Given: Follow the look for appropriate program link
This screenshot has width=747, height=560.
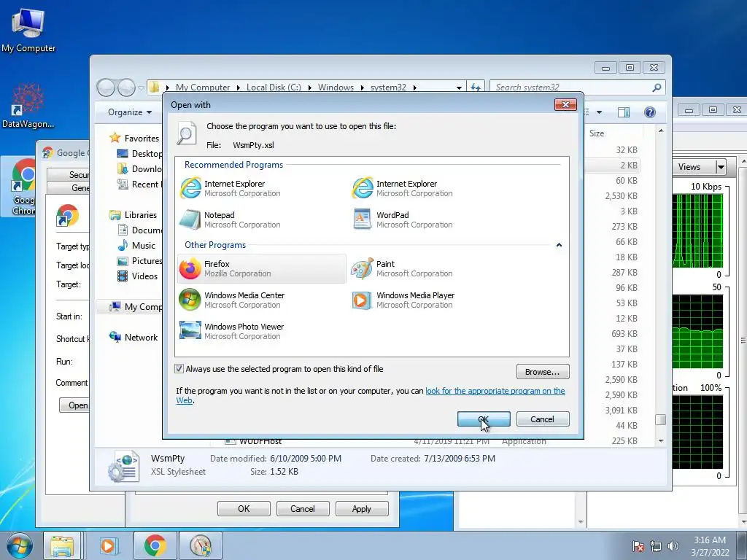Looking at the screenshot, I should coord(495,391).
